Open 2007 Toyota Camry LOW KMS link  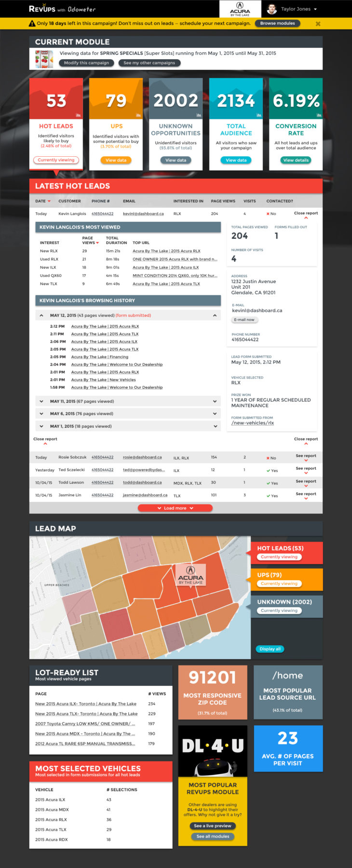85,723
